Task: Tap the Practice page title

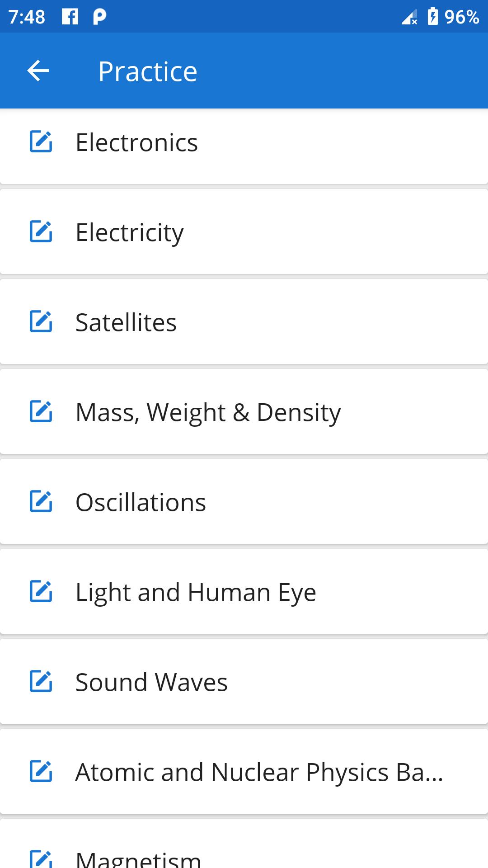Action: click(x=148, y=71)
